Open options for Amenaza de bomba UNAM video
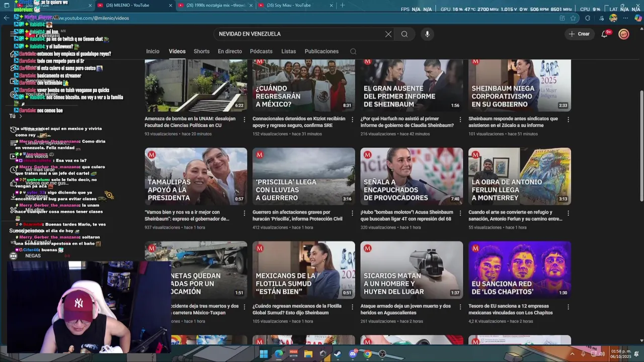 tap(245, 120)
